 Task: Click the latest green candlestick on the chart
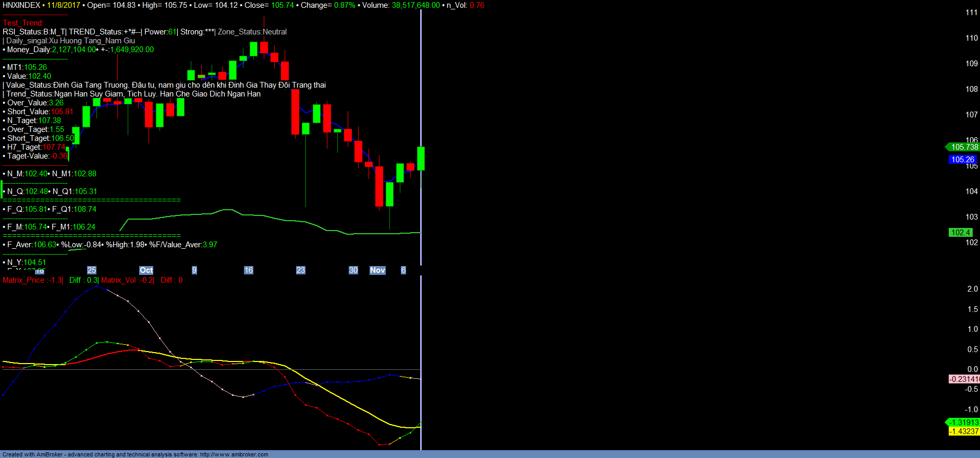(x=421, y=159)
